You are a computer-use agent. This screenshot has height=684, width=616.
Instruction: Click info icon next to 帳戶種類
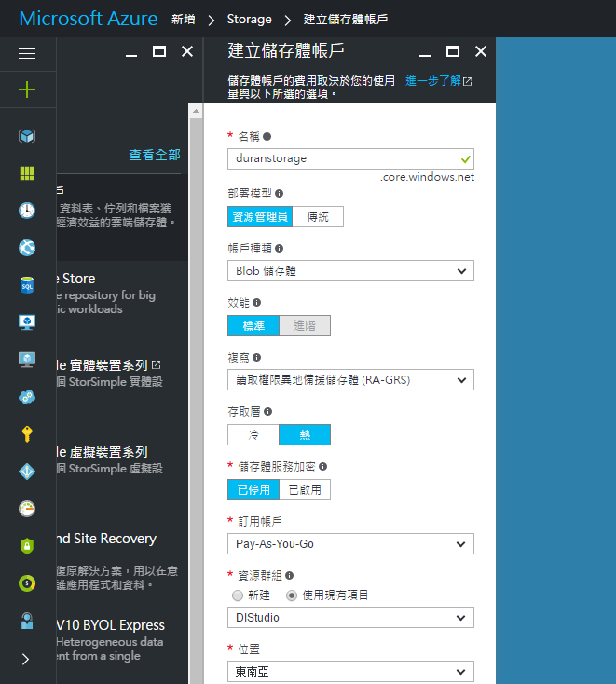pyautogui.click(x=280, y=248)
